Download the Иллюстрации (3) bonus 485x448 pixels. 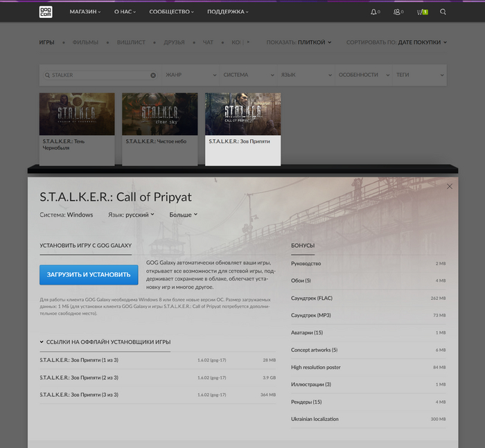coord(369,384)
